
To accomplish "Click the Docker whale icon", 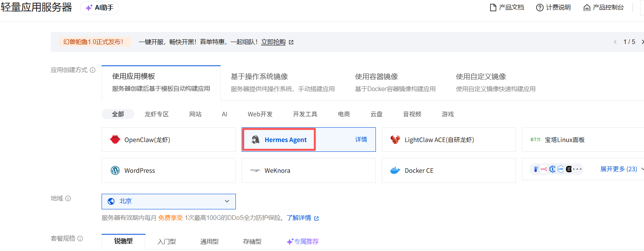I will click(395, 170).
